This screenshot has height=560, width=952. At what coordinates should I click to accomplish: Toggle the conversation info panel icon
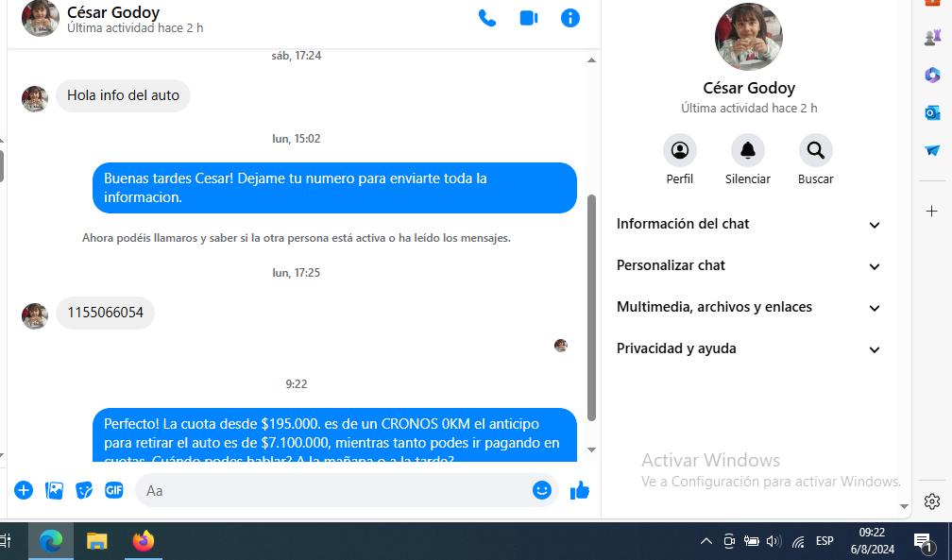pos(570,18)
